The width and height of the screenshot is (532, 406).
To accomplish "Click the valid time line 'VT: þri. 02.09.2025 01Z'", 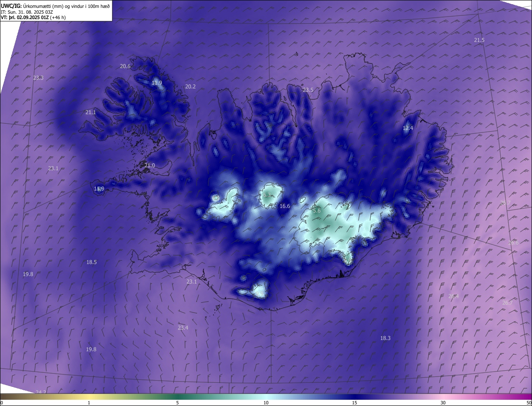I will [x=25, y=17].
